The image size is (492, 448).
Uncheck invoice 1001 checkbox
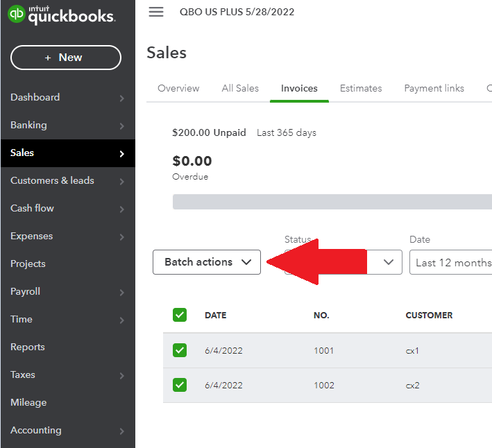tap(180, 350)
